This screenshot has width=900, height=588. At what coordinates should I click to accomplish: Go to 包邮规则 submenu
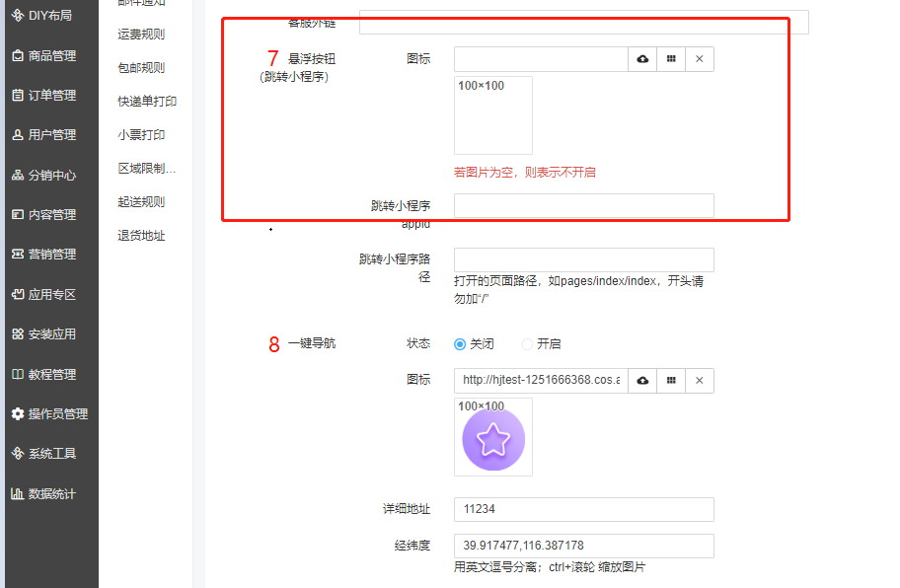(x=141, y=68)
